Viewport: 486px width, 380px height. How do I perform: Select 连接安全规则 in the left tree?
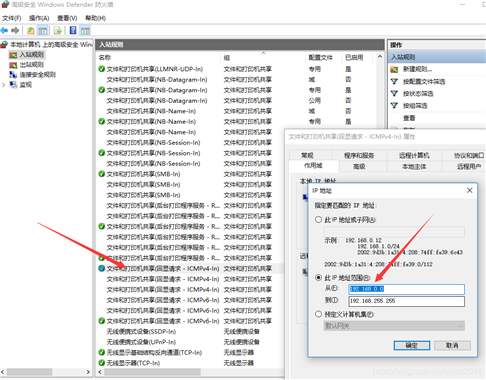(37, 75)
